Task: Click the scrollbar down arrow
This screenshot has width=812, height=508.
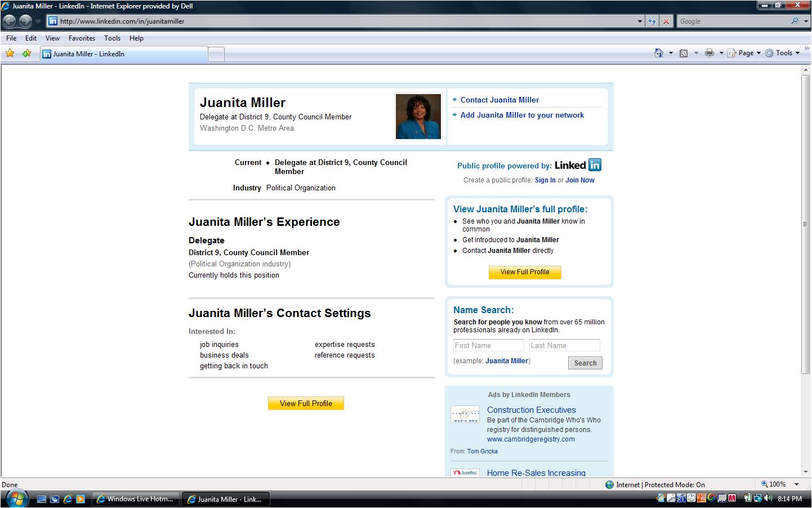Action: click(806, 472)
